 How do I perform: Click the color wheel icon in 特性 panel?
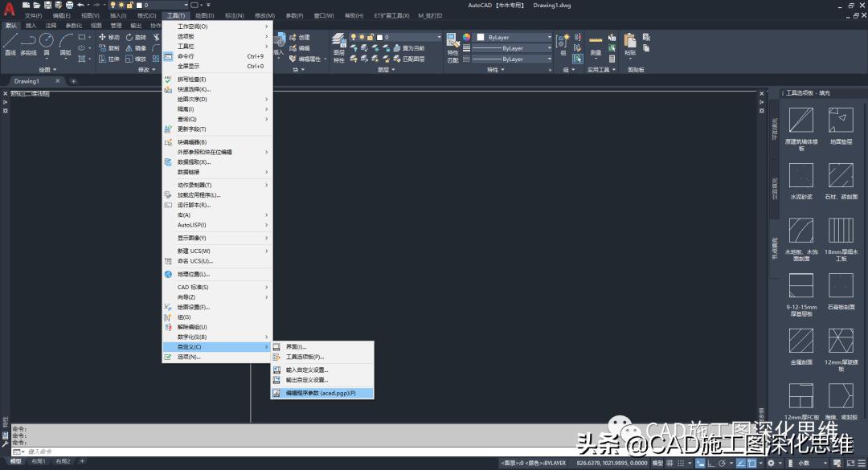pos(467,37)
